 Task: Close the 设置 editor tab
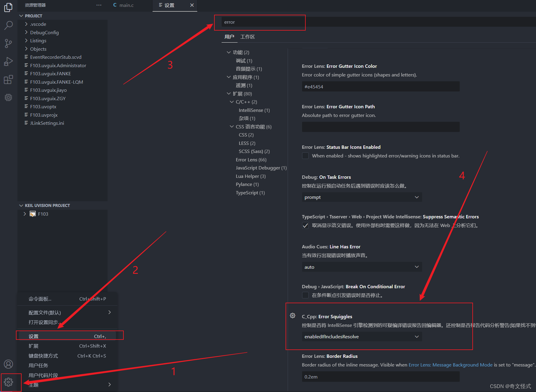[192, 5]
